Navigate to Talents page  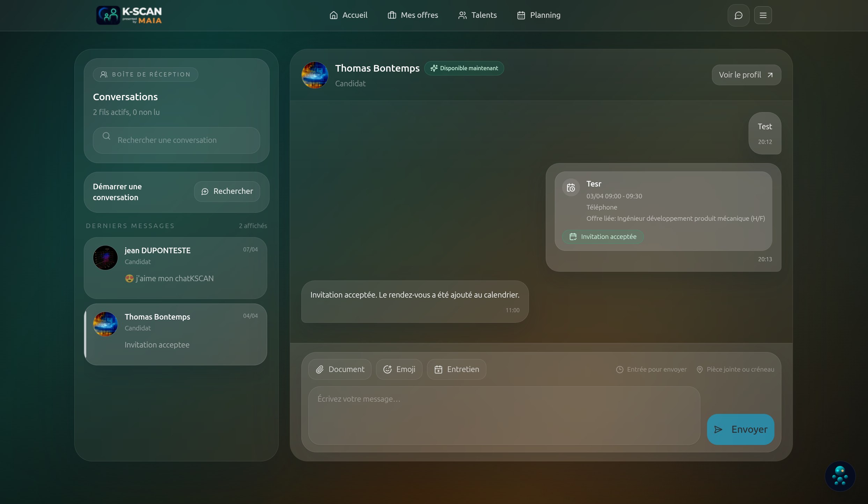[477, 15]
